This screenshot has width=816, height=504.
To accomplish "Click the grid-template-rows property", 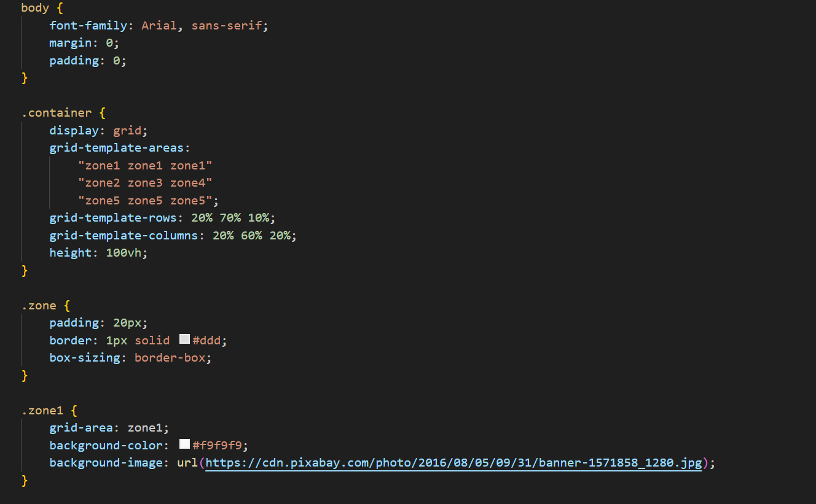I will (113, 218).
